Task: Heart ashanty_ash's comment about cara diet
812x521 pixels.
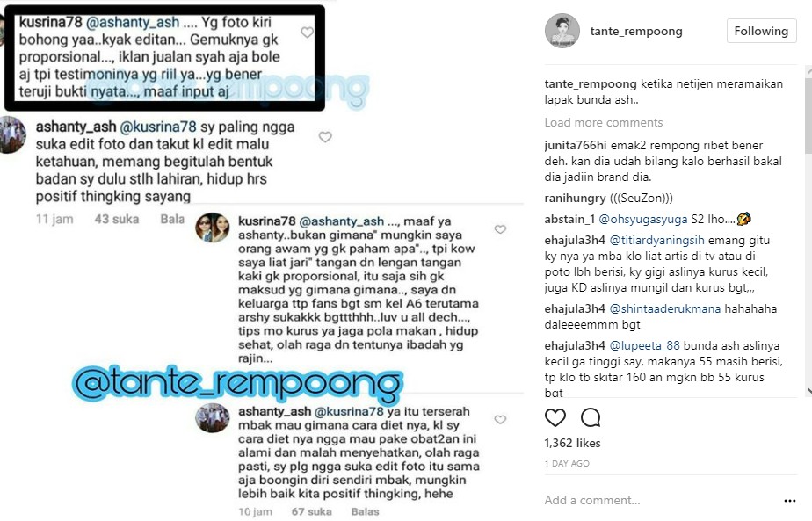Action: point(500,419)
